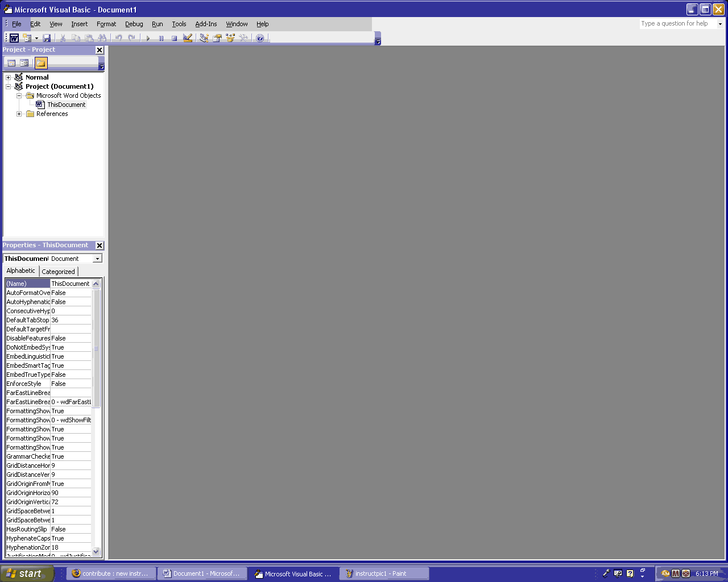Open the View menu
This screenshot has width=728, height=582.
pyautogui.click(x=56, y=24)
